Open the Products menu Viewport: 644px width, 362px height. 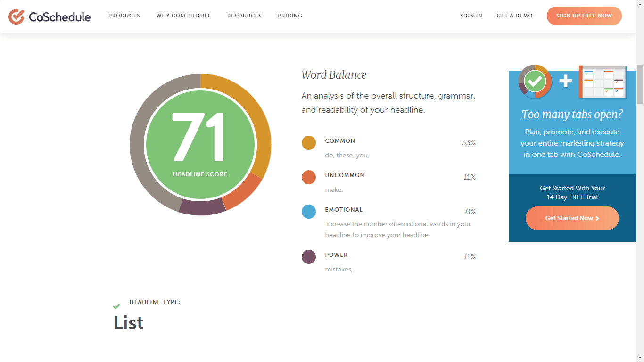click(x=124, y=16)
